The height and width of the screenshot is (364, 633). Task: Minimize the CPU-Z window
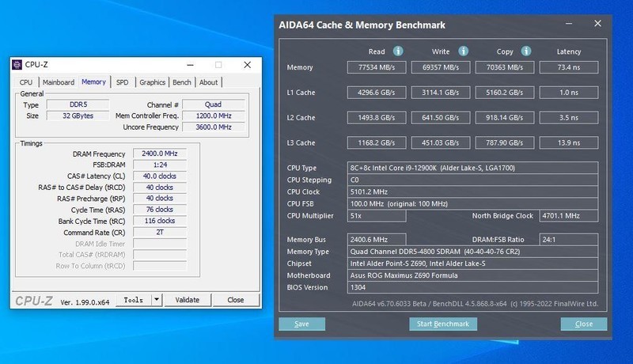(190, 65)
